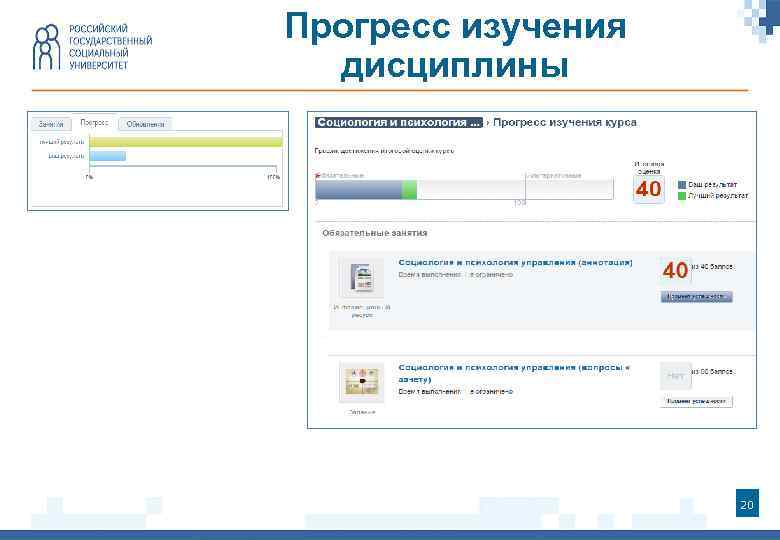Click the red mandatory flag marker
Image resolution: width=780 pixels, height=540 pixels.
[318, 175]
